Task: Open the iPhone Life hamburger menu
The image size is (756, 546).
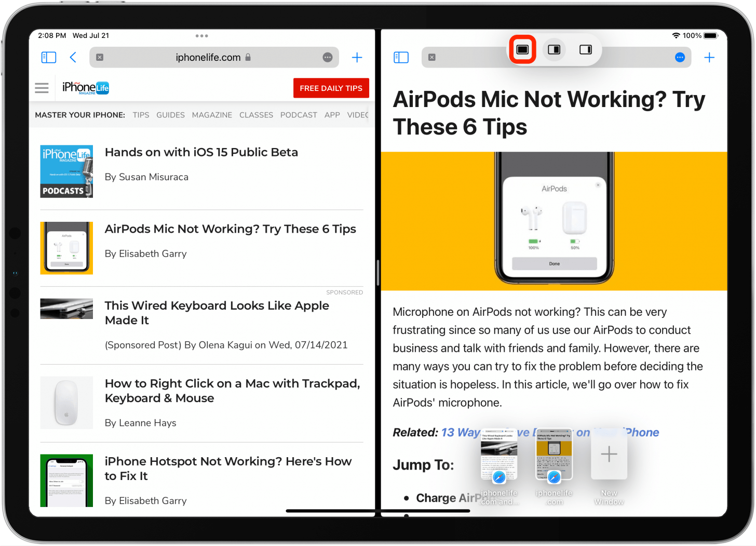Action: pos(42,88)
